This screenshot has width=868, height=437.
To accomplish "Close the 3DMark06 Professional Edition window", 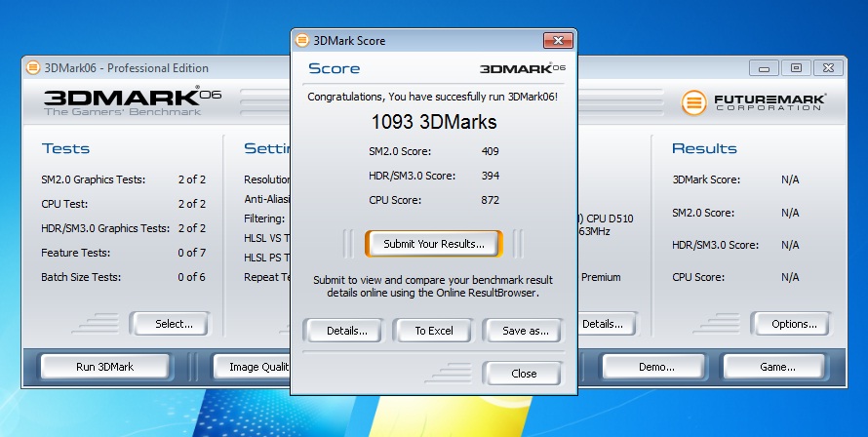I will pos(828,68).
